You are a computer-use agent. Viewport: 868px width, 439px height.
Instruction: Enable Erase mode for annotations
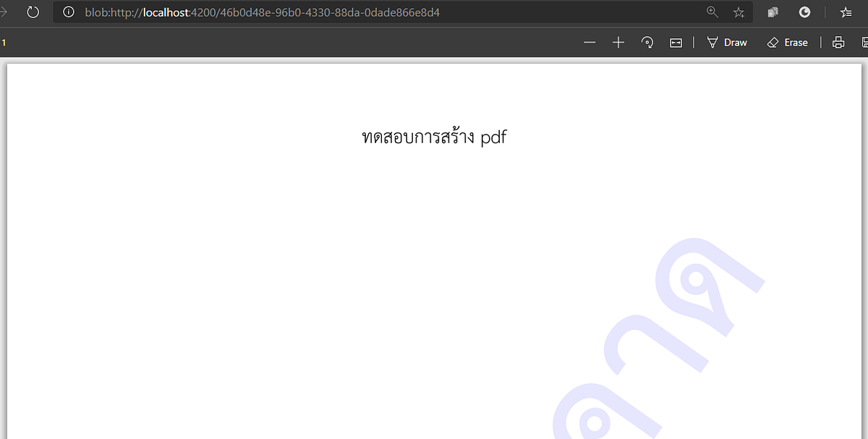click(788, 42)
